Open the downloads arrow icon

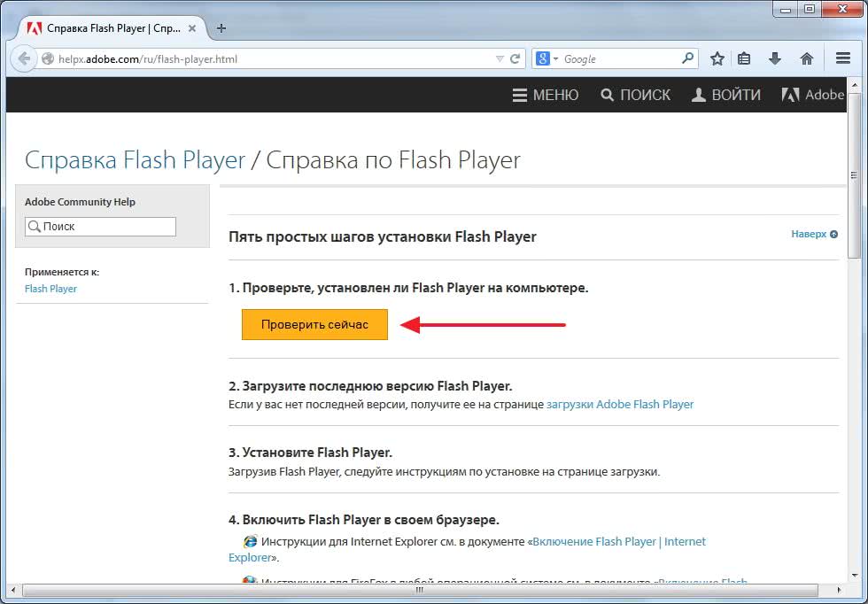click(x=774, y=58)
